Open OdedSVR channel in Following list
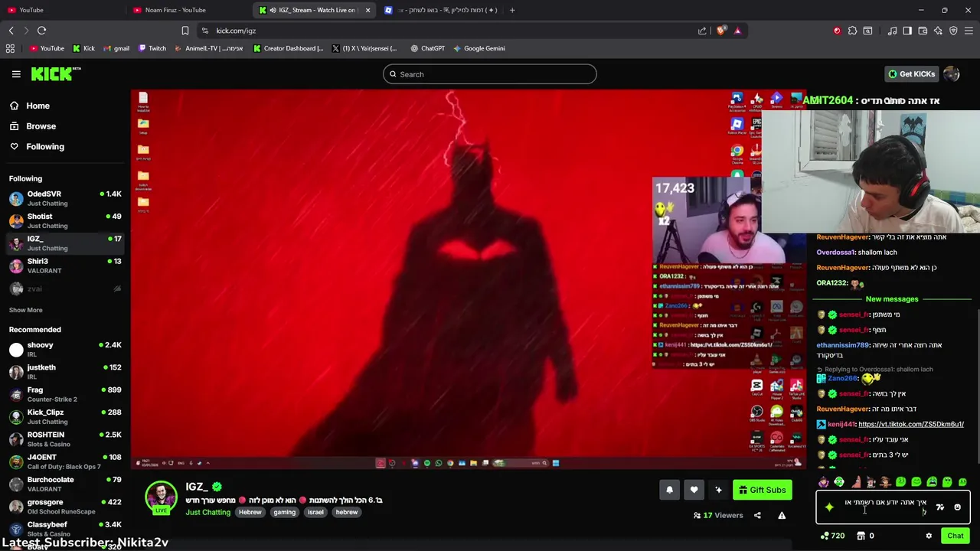 [x=65, y=198]
